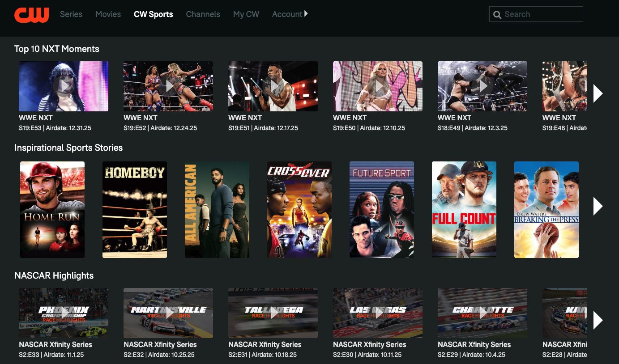Switch to the Movies section
619x364 pixels.
coord(108,14)
